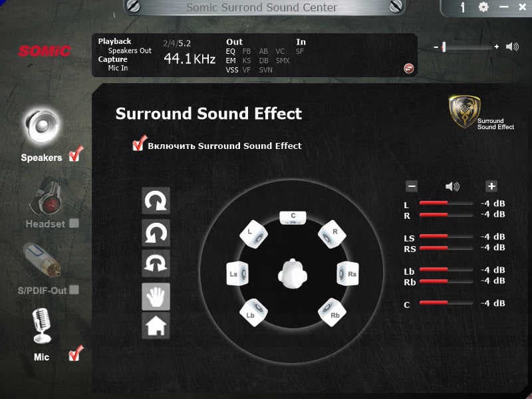Select the Speakers device icon

coord(42,126)
